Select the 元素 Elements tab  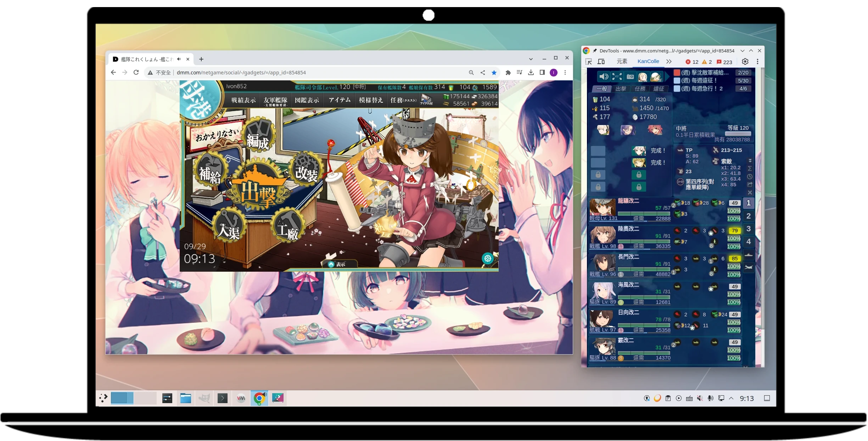pos(622,62)
